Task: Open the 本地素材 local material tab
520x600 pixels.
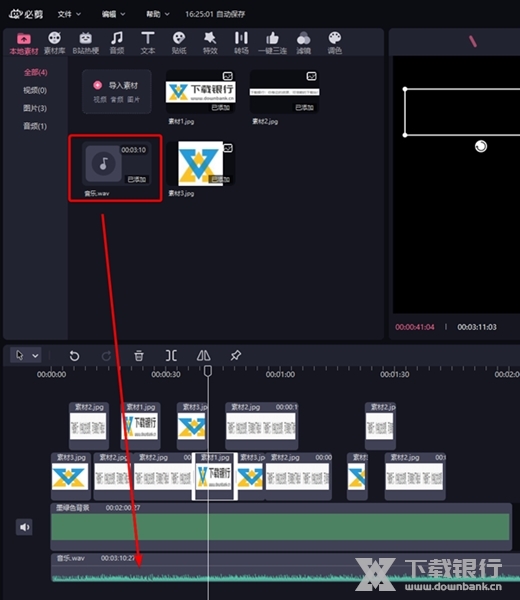Action: point(24,44)
